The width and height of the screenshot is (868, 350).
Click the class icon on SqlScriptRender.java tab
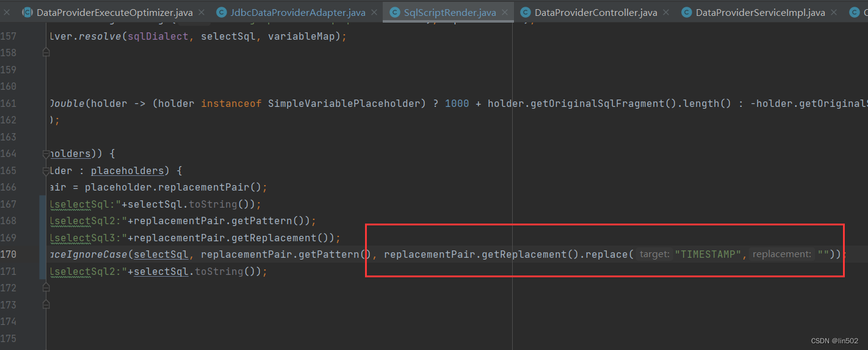coord(394,12)
